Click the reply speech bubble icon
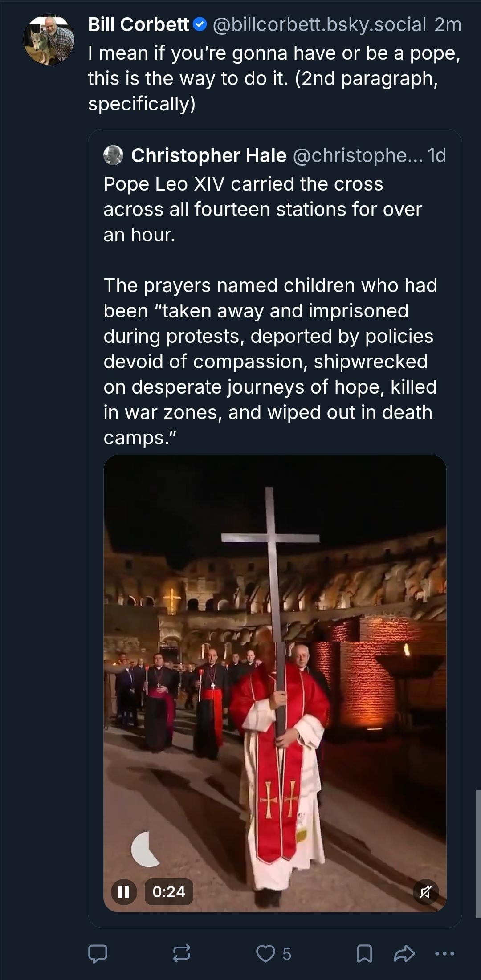The width and height of the screenshot is (481, 980). tap(98, 953)
